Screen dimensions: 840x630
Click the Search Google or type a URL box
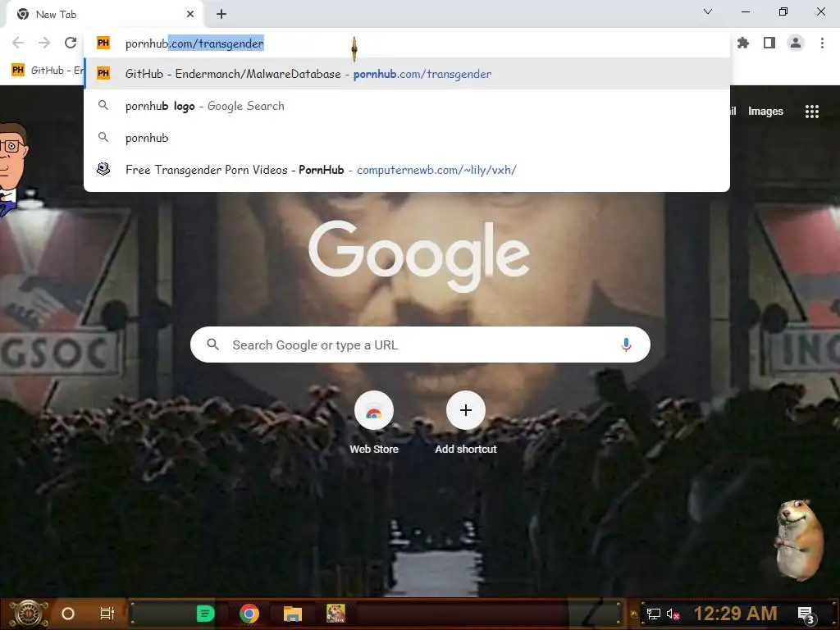click(x=420, y=345)
